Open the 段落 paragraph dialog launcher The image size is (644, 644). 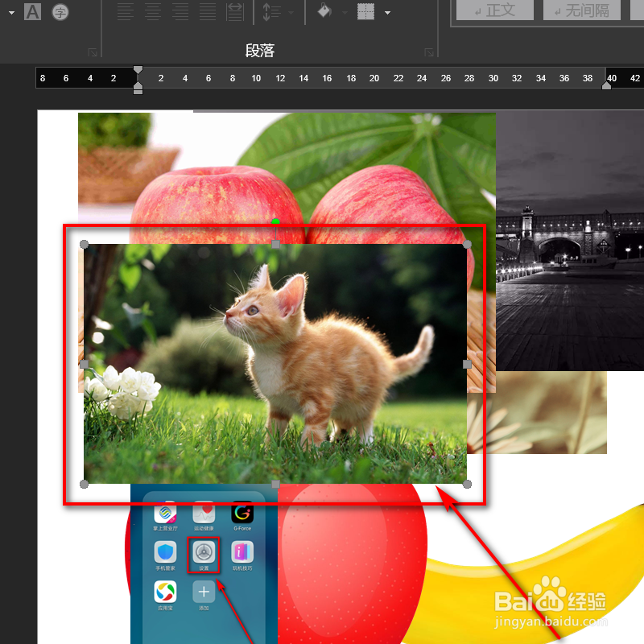click(429, 52)
